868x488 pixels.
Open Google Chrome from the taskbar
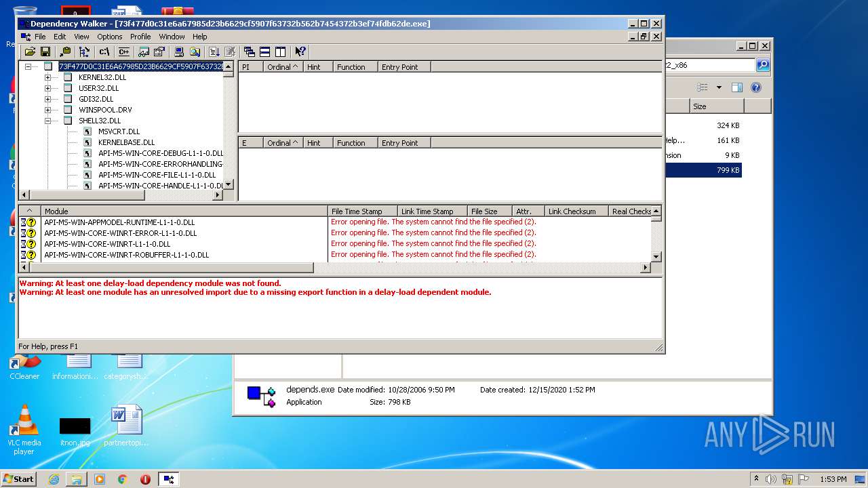(122, 479)
